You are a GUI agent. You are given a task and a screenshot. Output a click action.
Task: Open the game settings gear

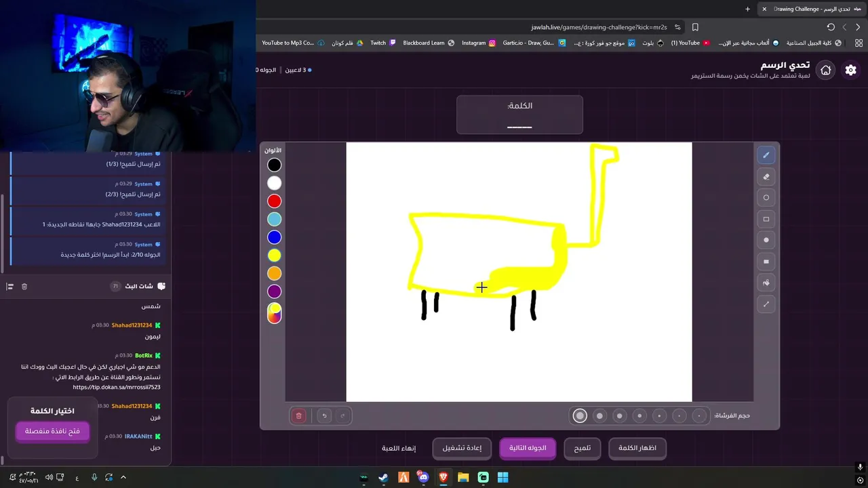tap(850, 70)
